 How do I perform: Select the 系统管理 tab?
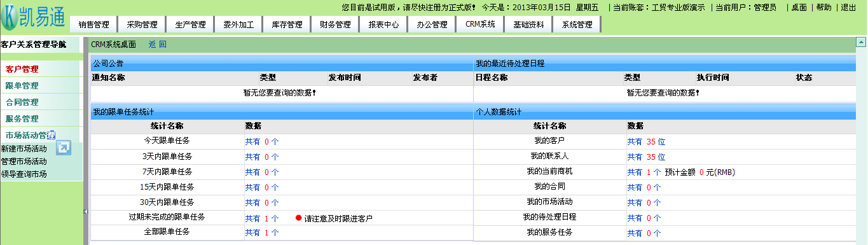pyautogui.click(x=577, y=25)
